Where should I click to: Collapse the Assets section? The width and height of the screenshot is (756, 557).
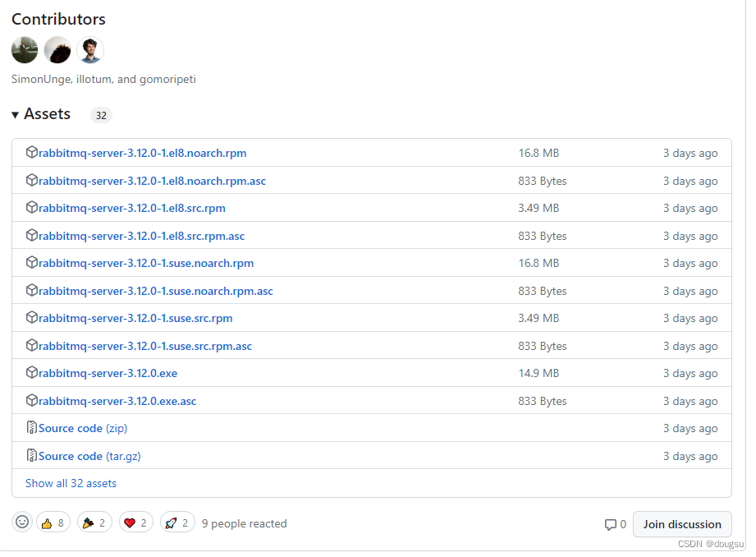16,113
